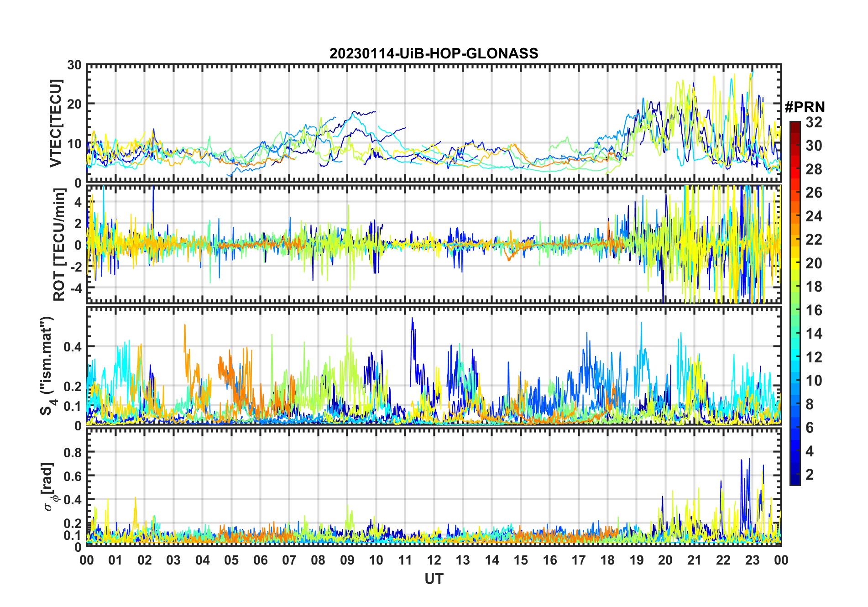Screen dimensions: 868x607
Task: Select colorbar tick label 26
Action: [x=814, y=193]
